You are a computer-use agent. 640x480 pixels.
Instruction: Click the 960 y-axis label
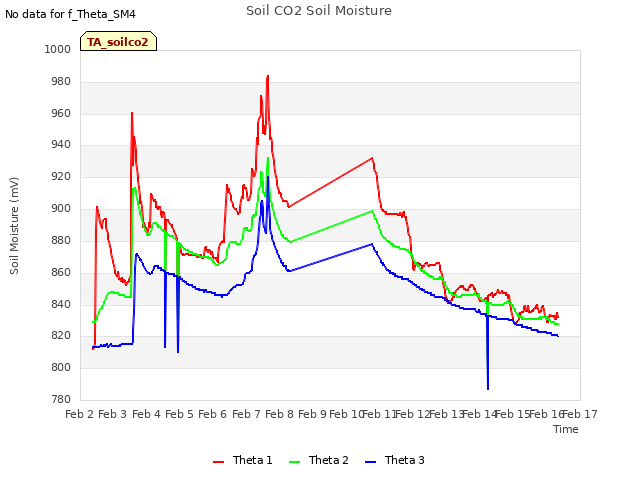(61, 113)
